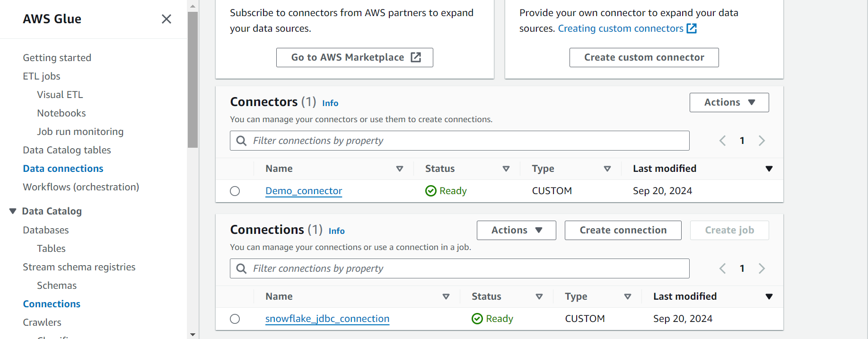Click Go to AWS Marketplace button
The image size is (868, 339).
tap(355, 57)
